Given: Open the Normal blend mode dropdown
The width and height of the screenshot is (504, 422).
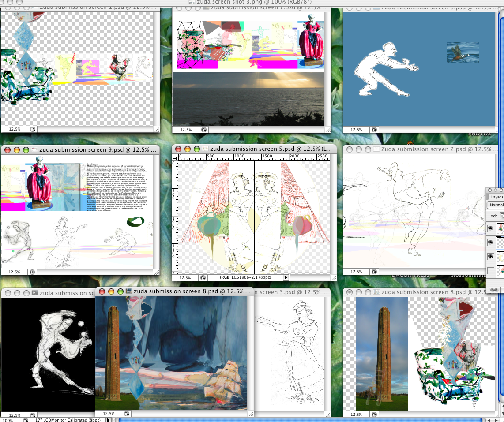Looking at the screenshot, I should click(496, 205).
